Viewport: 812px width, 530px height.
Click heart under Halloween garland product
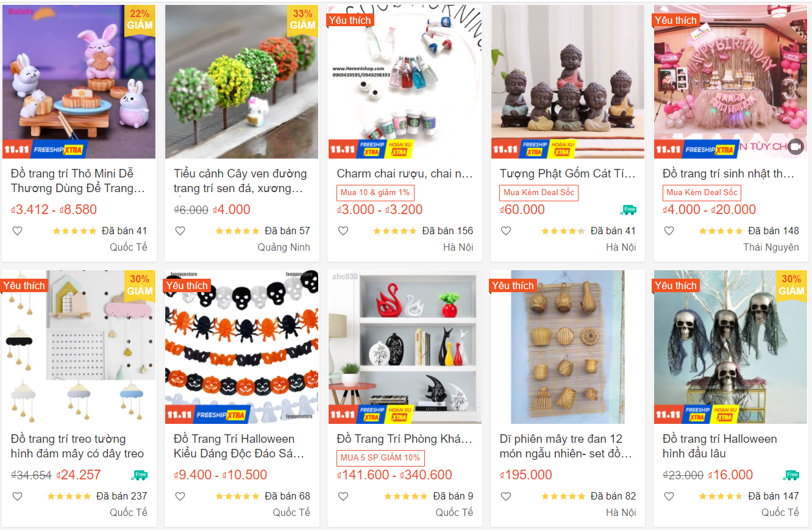(180, 496)
